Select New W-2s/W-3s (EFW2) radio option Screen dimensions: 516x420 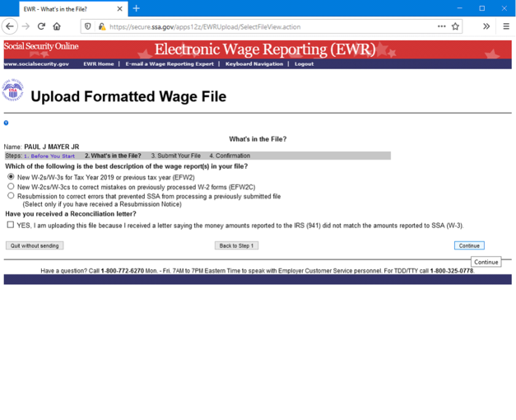coord(11,177)
